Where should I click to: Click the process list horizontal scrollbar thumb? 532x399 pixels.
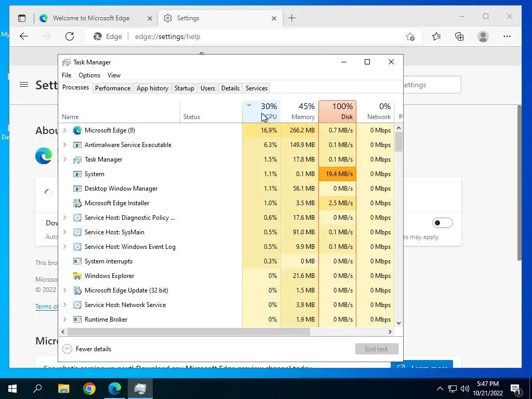tap(189, 332)
